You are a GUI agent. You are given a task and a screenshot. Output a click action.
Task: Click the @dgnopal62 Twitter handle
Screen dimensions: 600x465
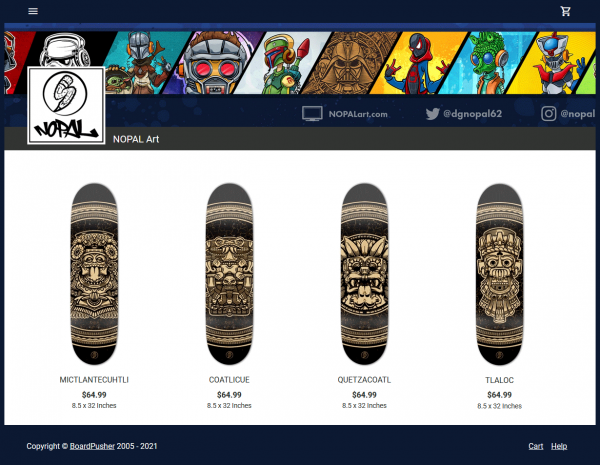[472, 114]
